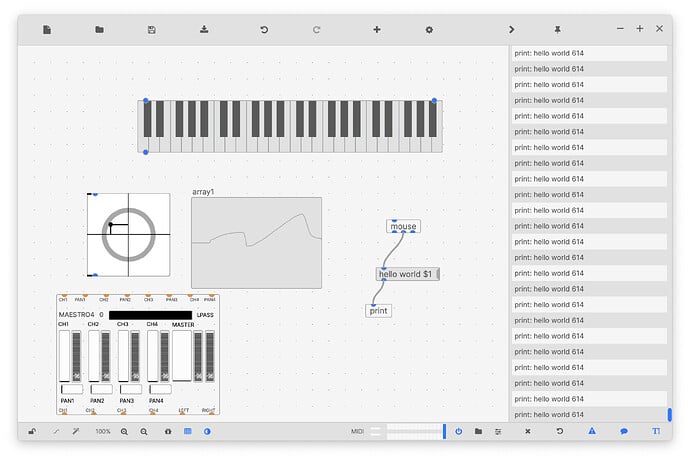The width and height of the screenshot is (690, 460).
Task: Collapse the sidebar with the chevron arrow
Action: tap(512, 30)
